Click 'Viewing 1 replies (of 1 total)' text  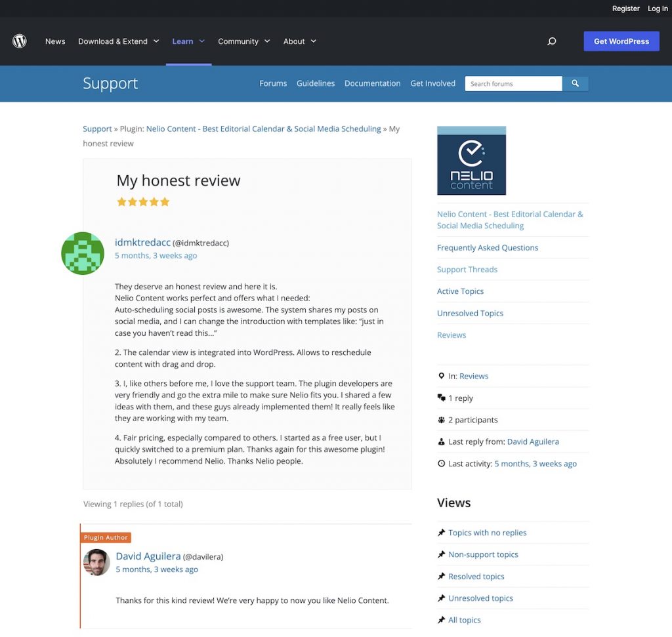(133, 504)
